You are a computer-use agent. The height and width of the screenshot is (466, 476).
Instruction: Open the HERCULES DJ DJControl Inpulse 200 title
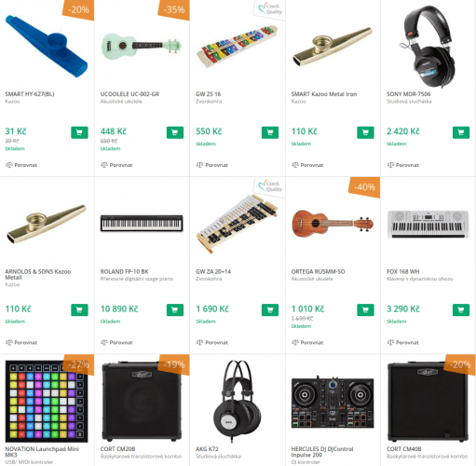coord(322,452)
